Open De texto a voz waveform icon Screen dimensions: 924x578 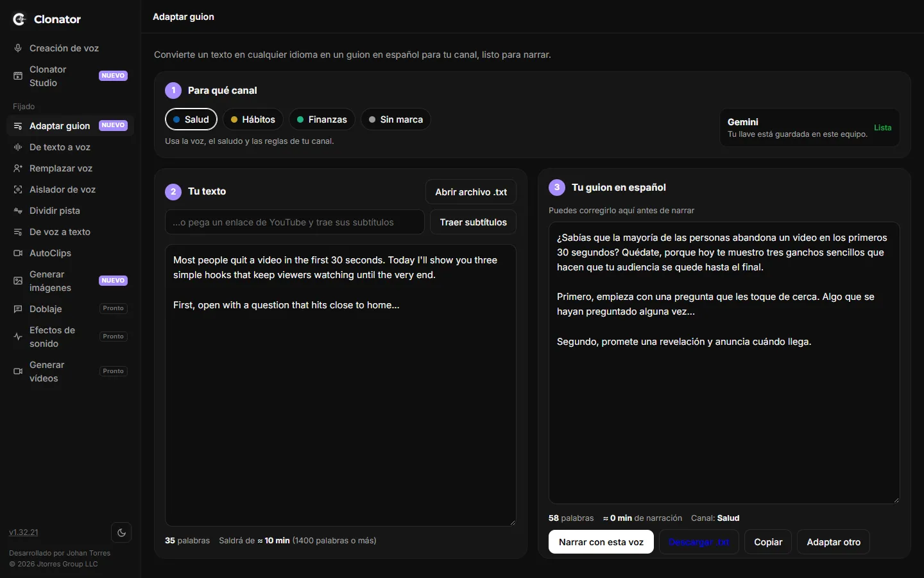[x=18, y=147]
